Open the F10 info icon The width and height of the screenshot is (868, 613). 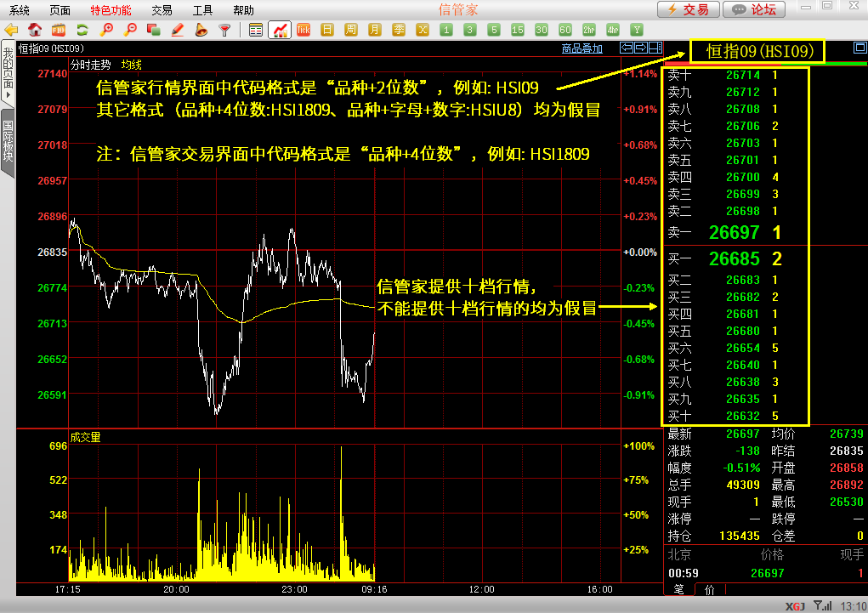[60, 30]
